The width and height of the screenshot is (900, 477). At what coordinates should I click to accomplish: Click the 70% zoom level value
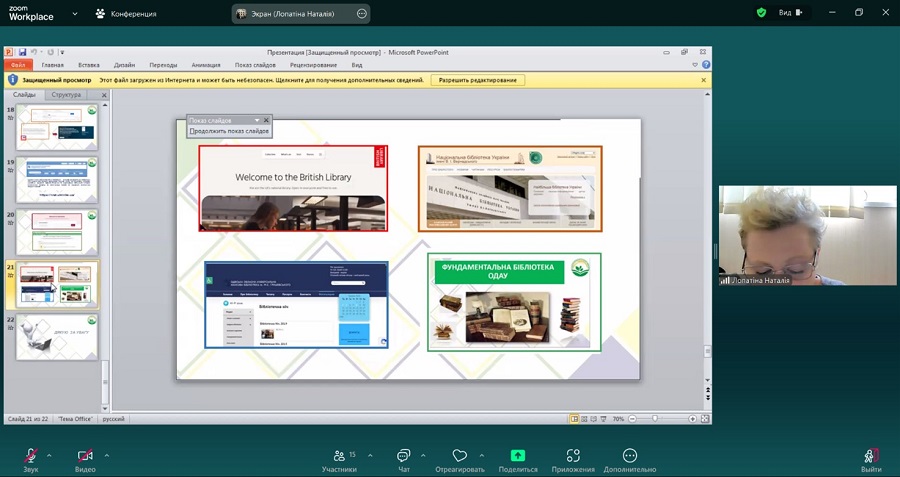click(618, 419)
